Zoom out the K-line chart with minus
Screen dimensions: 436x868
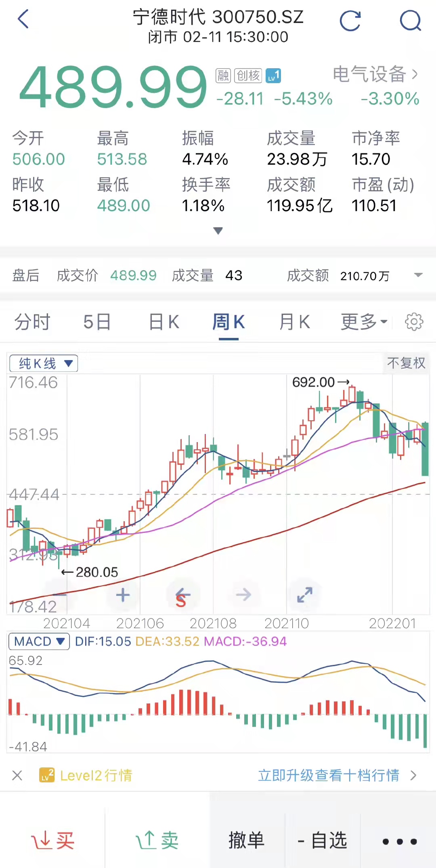60,595
